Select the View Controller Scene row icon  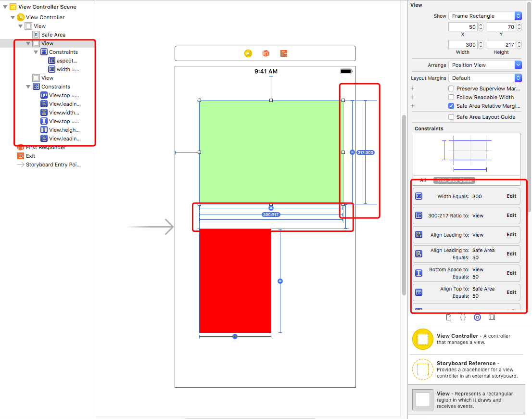[x=13, y=7]
